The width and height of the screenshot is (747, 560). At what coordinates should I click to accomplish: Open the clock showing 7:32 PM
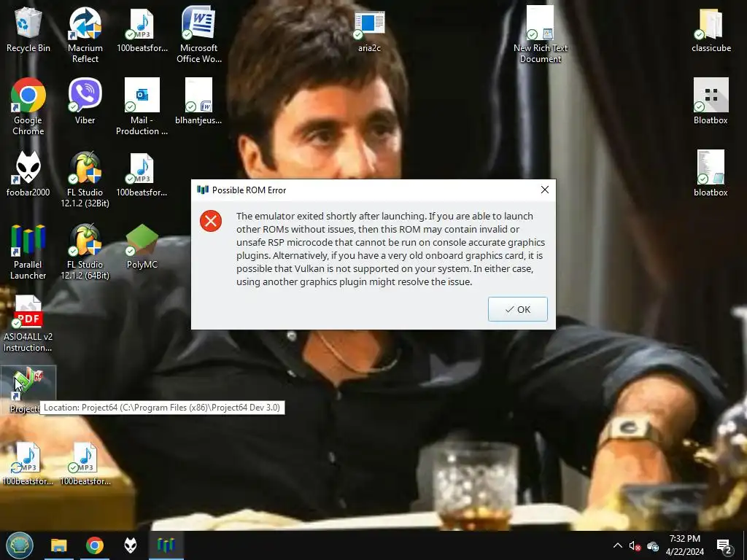pyautogui.click(x=684, y=545)
